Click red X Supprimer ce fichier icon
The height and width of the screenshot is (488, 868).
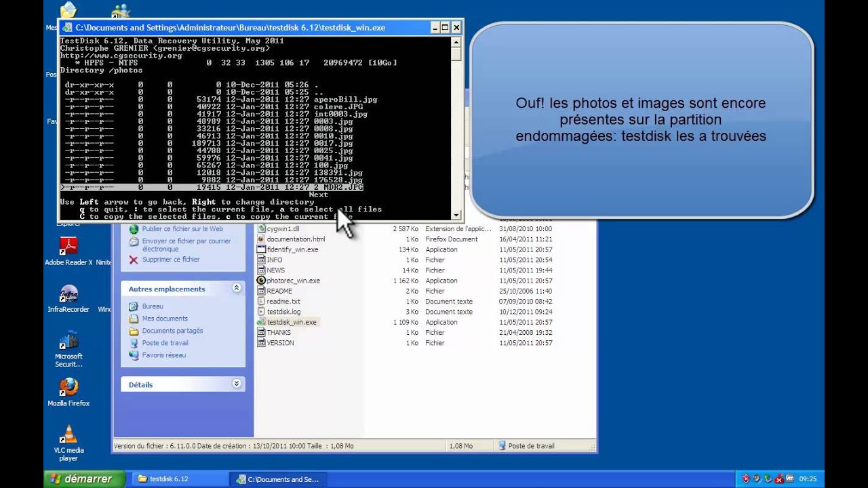pyautogui.click(x=134, y=260)
